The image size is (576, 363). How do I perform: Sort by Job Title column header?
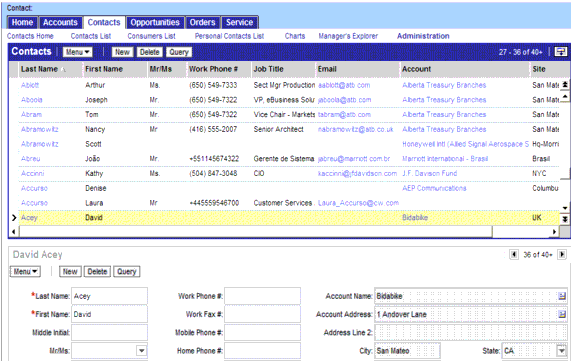[283, 69]
